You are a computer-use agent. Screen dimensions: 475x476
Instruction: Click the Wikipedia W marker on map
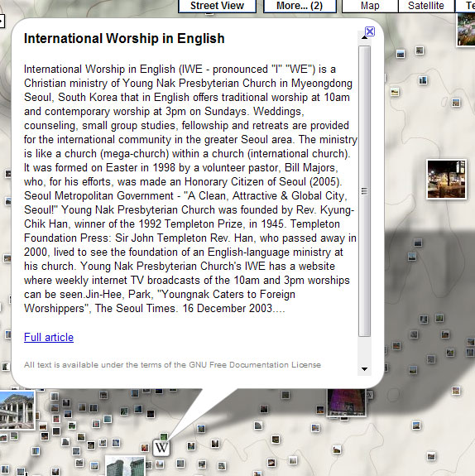coord(161,447)
